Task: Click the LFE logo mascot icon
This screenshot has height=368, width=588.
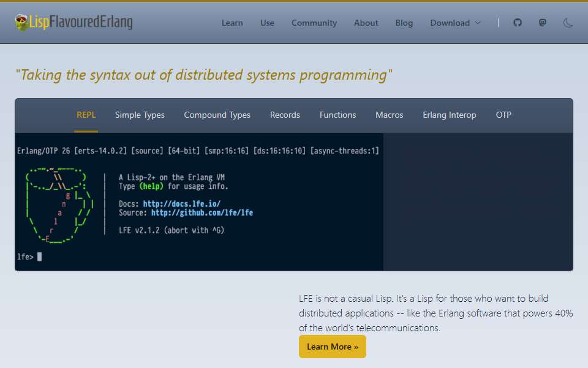Action: pos(21,22)
